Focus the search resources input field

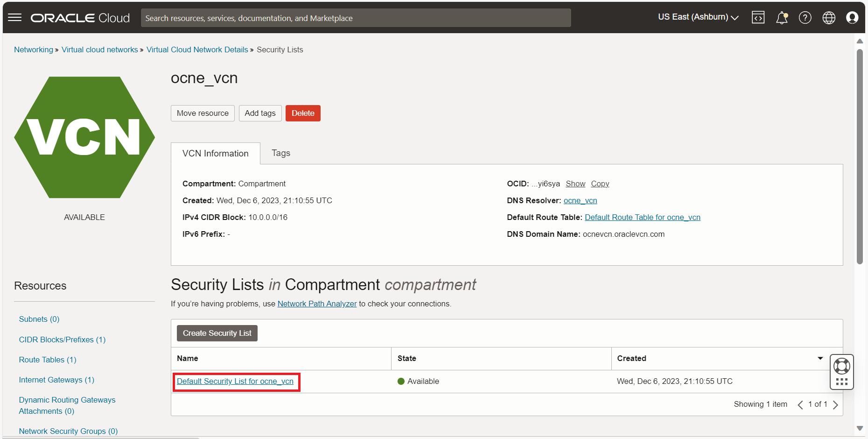[356, 18]
